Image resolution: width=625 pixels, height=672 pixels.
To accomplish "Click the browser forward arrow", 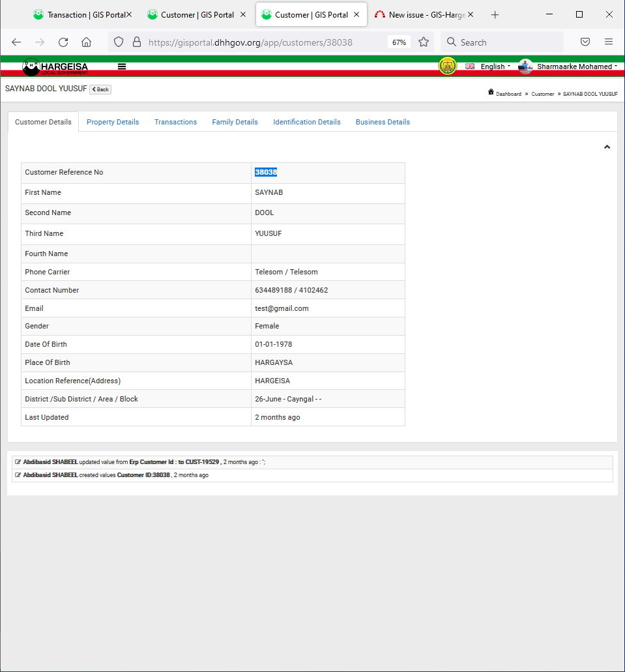I will pos(40,42).
